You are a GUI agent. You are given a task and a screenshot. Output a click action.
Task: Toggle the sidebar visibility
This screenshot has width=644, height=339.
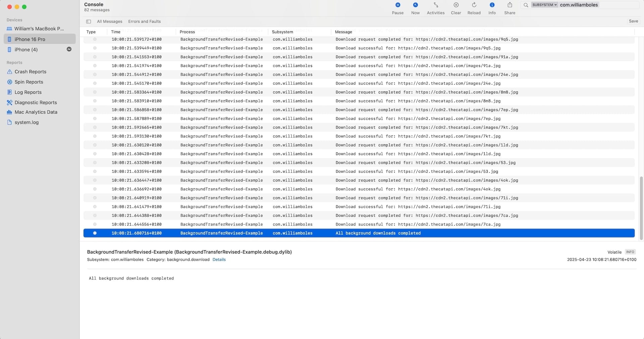coord(89,21)
